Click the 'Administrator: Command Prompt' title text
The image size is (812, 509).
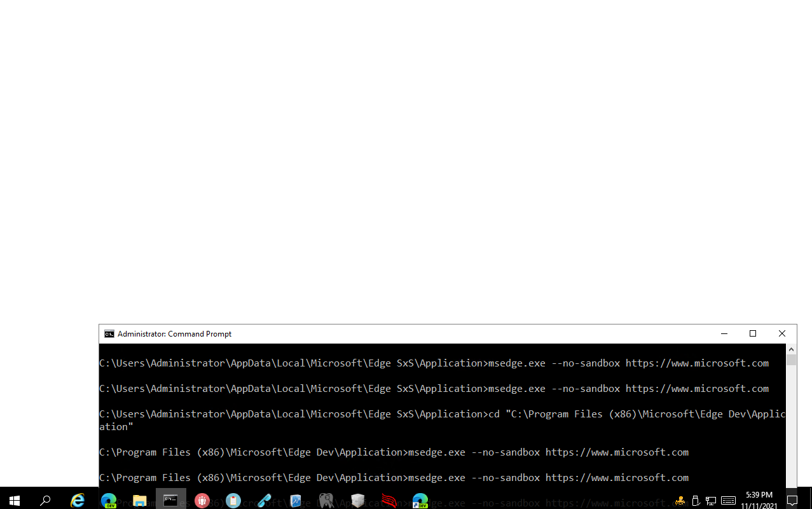174,334
